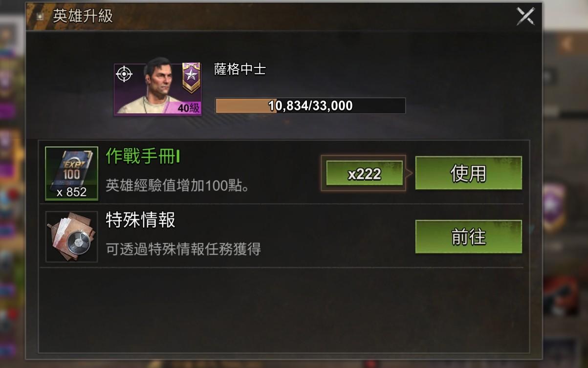
Task: Close the 英雄升級 dialog with the X
Action: pos(526,17)
